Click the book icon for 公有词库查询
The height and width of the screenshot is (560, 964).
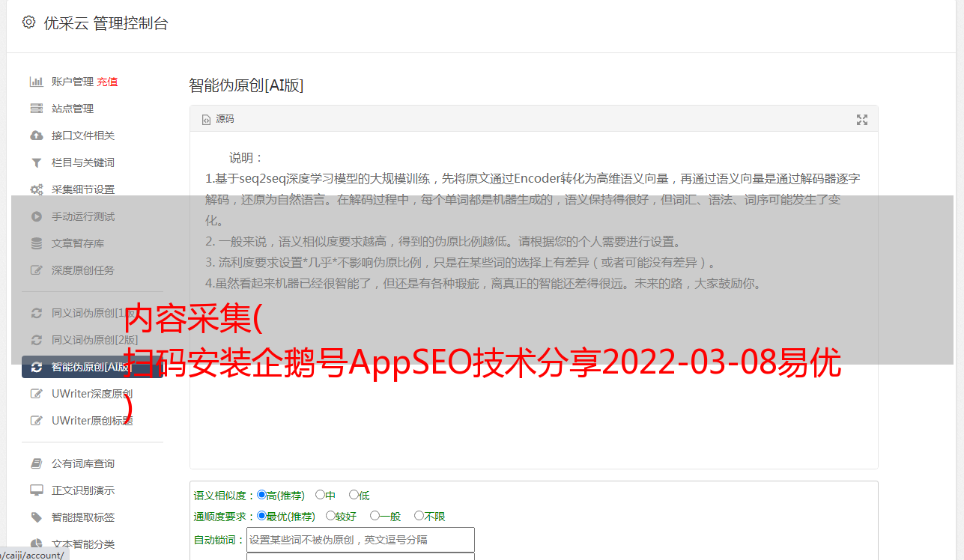[x=36, y=463]
